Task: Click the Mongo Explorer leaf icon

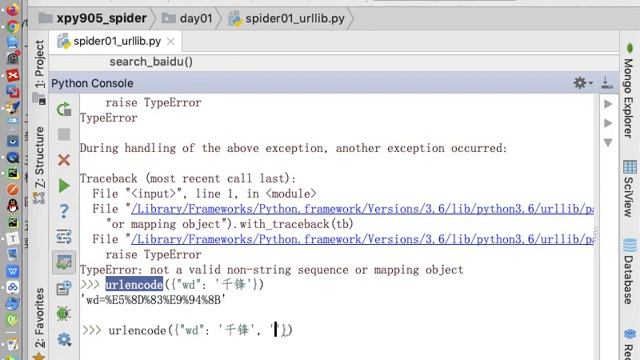Action: [x=629, y=48]
